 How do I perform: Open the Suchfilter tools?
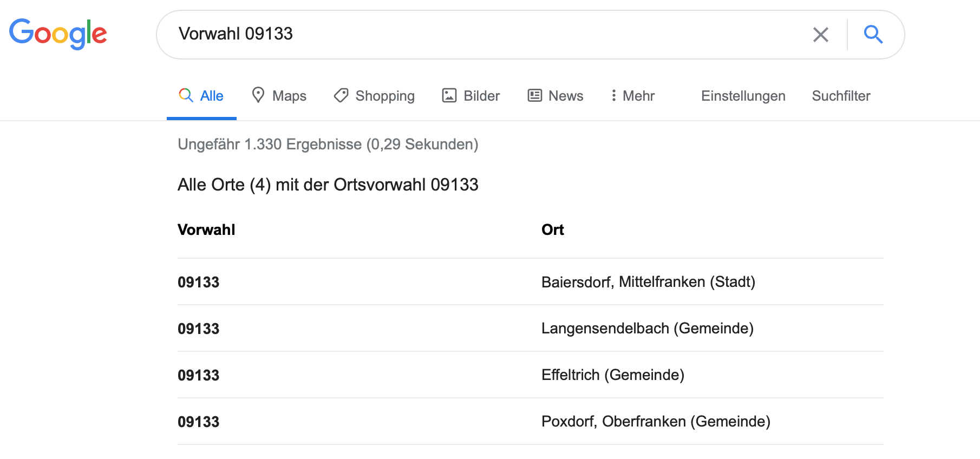coord(841,96)
